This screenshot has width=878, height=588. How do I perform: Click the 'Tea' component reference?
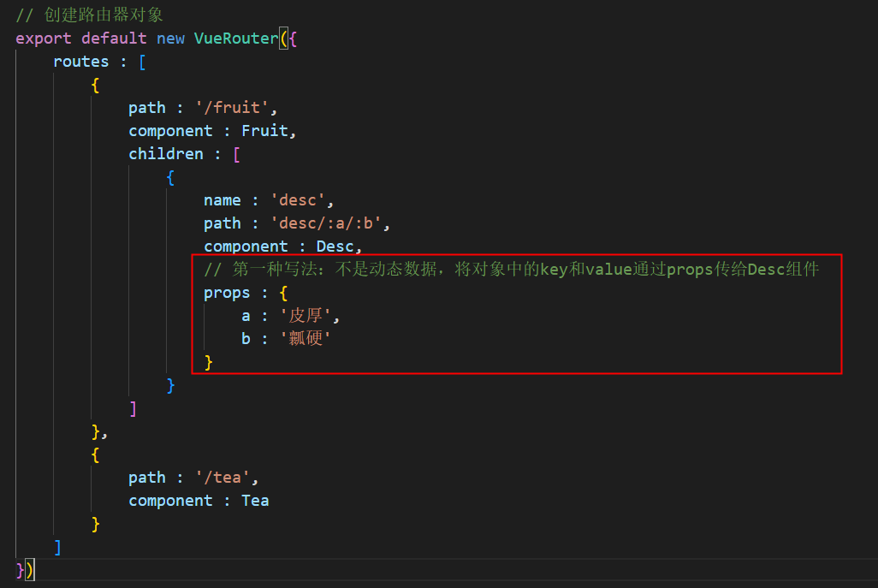pyautogui.click(x=255, y=500)
